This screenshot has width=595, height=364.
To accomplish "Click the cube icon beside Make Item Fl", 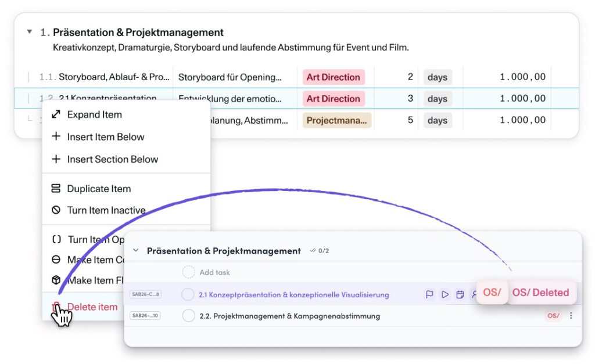I will point(56,280).
